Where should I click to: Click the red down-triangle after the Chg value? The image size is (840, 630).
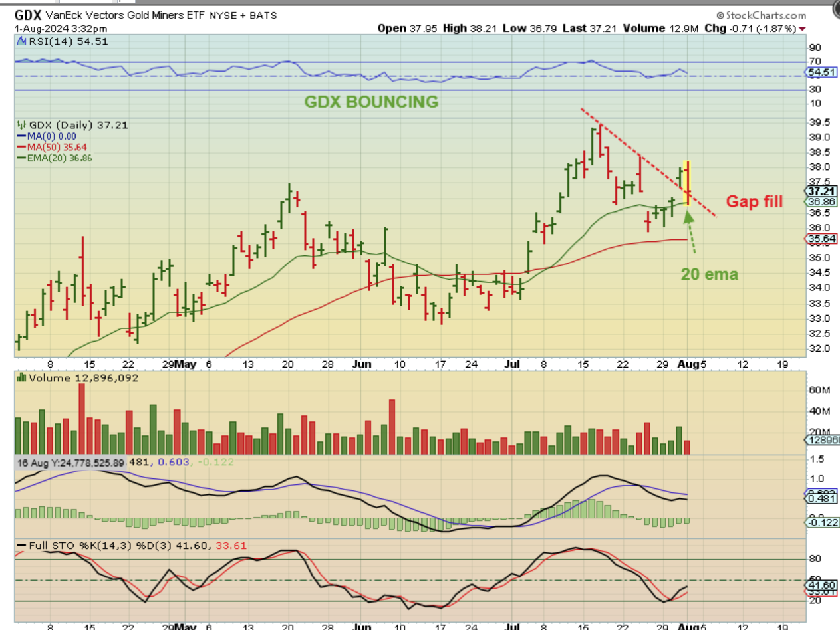click(x=803, y=29)
